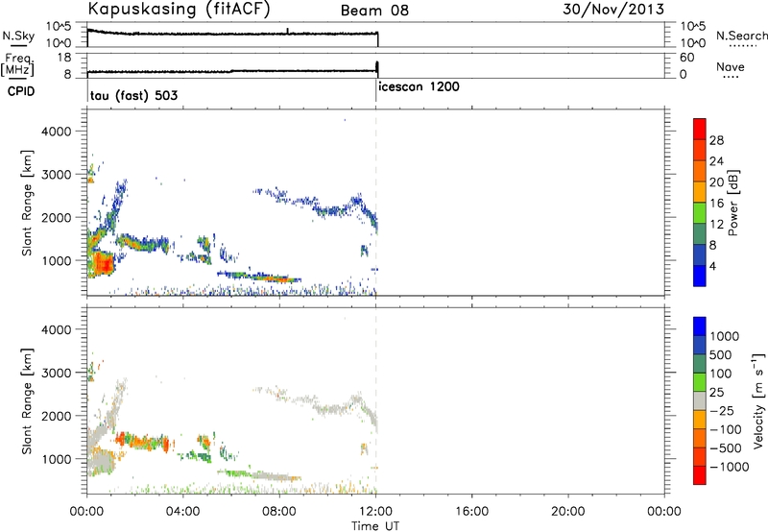Click the 'Power [dB]' colorbar title
Screen dimensions: 768x532
pos(732,203)
